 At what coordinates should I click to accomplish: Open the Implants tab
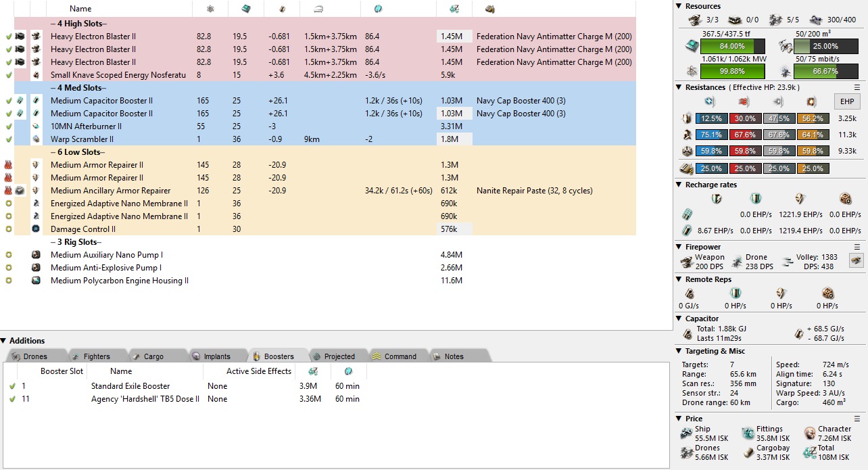216,356
